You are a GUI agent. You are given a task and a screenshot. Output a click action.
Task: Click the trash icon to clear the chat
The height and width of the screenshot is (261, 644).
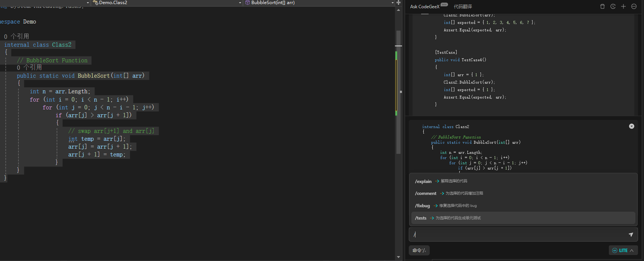coord(602,6)
